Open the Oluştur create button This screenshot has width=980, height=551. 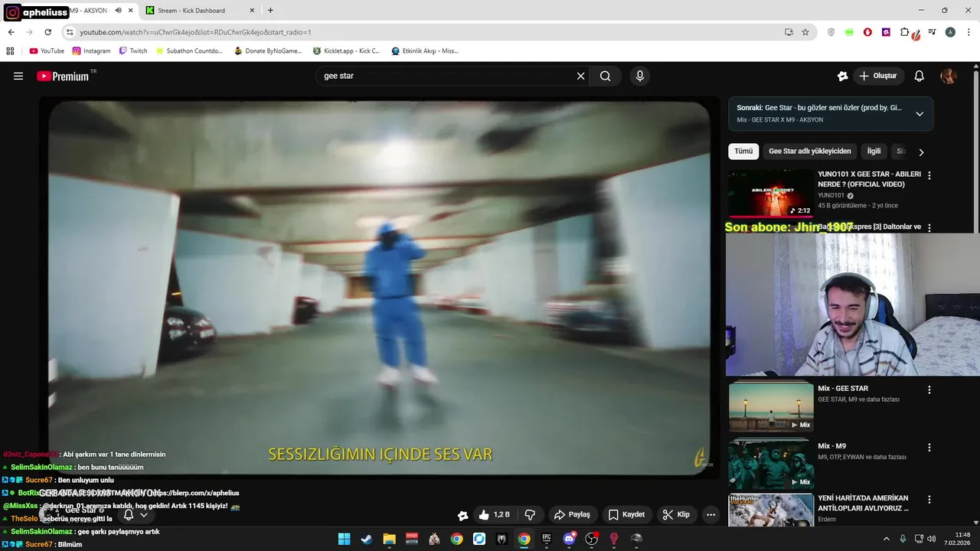878,76
